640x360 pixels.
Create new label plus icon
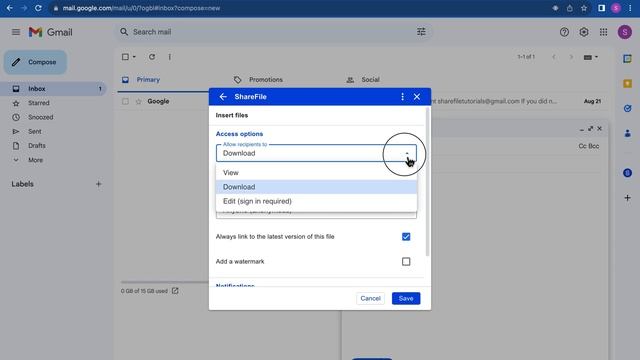98,184
